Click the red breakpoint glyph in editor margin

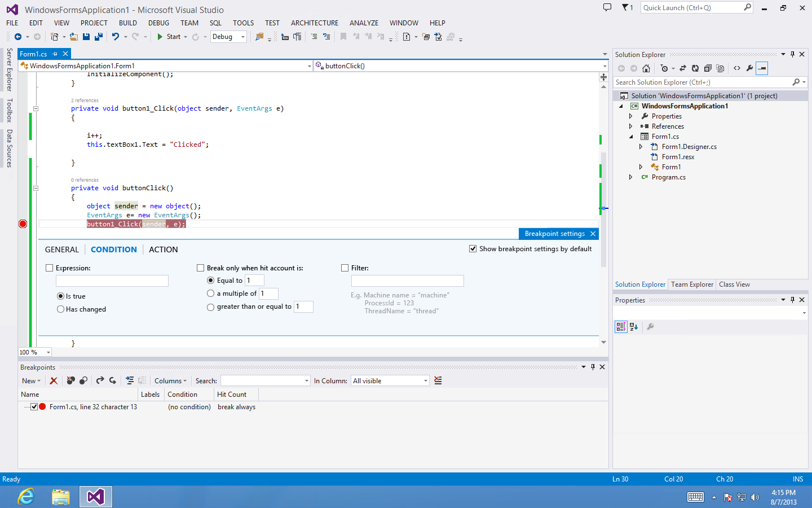tap(23, 224)
